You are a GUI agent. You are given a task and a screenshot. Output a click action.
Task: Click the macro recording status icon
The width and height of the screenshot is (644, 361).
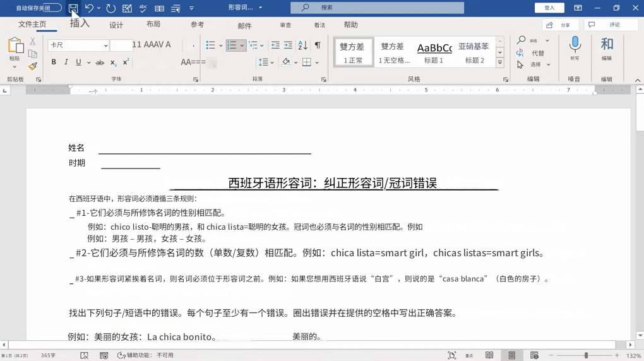(104, 355)
